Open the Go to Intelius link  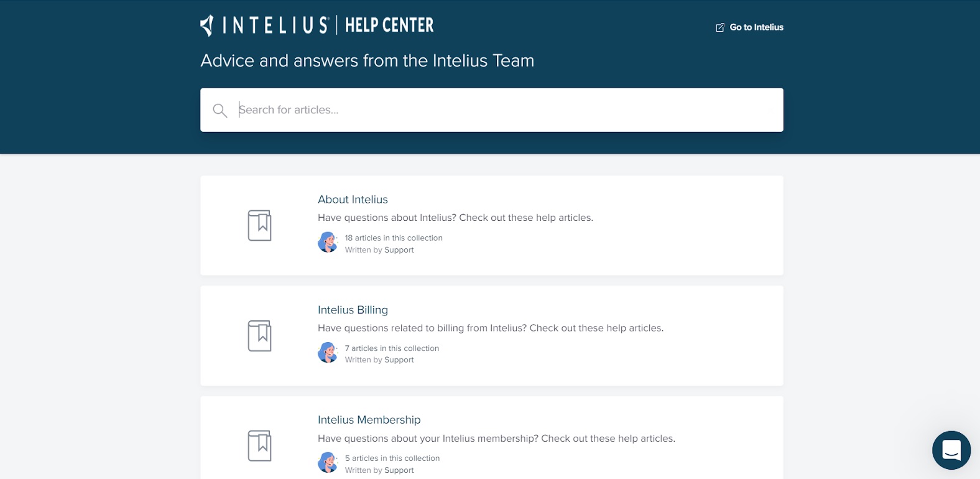click(756, 27)
